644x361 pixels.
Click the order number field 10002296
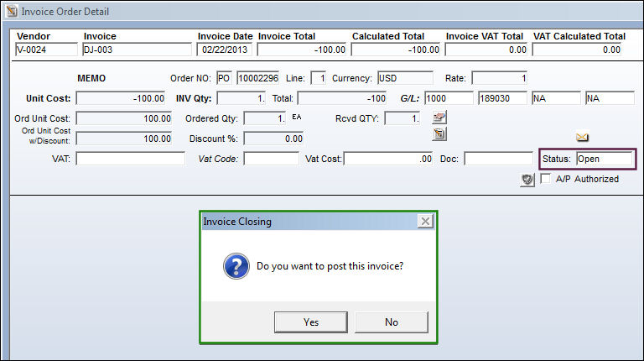click(x=258, y=78)
